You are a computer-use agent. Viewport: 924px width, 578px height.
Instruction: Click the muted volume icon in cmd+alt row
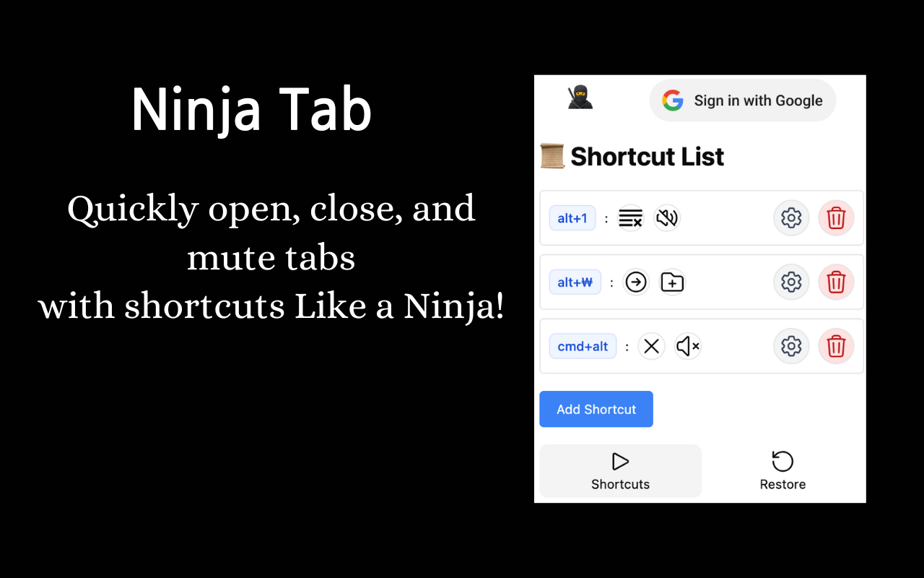coord(688,347)
